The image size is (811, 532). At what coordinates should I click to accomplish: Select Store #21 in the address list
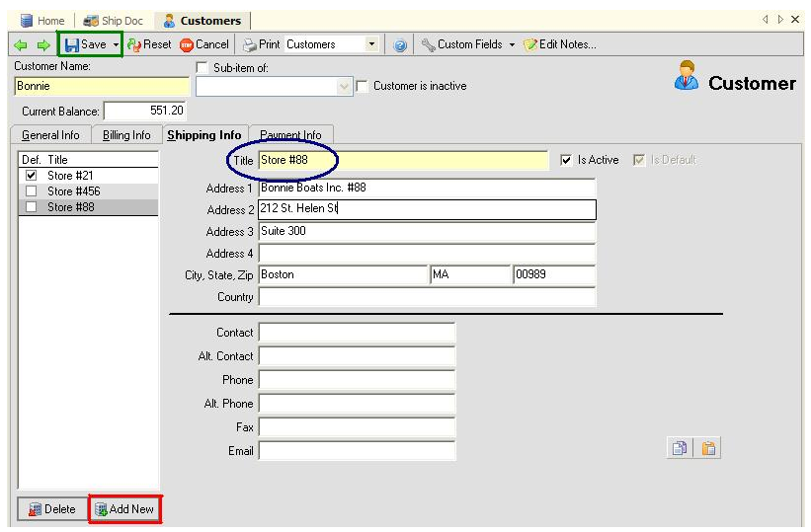(89, 176)
